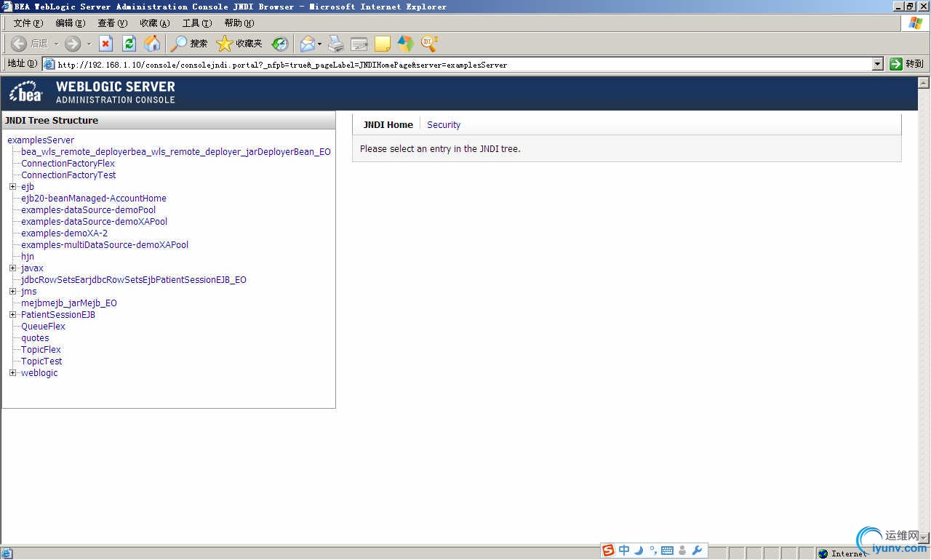
Task: Click the 转到 (Go) button
Action: coord(907,64)
